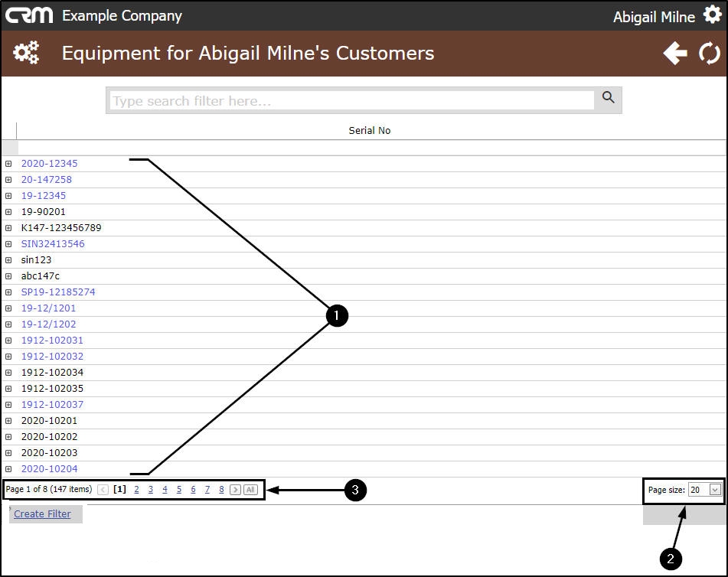Click the Abigail Milne user name
Screen dimensions: 728x577
pos(654,17)
